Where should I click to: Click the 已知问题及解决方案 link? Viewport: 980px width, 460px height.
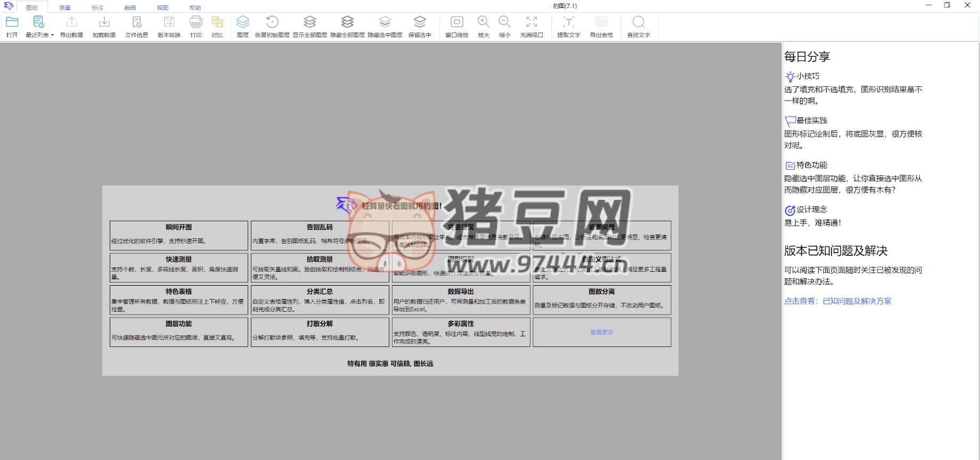point(856,301)
